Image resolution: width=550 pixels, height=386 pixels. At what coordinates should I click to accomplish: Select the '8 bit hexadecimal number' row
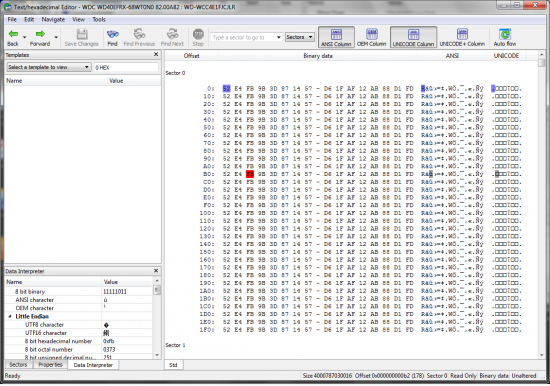[79, 341]
